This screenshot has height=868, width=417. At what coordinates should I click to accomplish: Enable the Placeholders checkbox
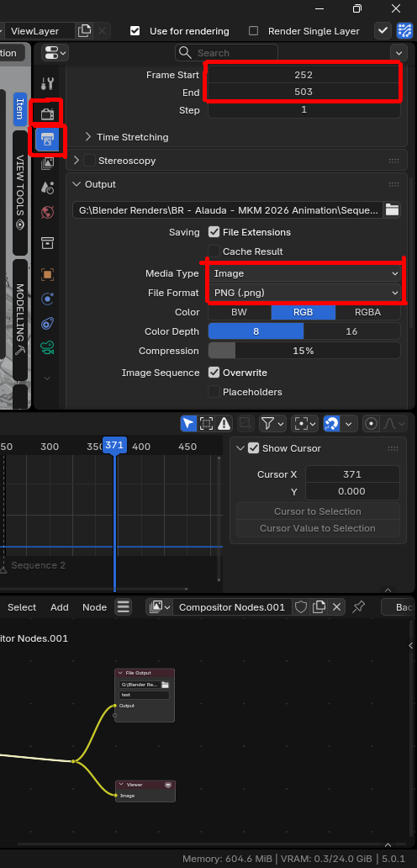click(214, 392)
